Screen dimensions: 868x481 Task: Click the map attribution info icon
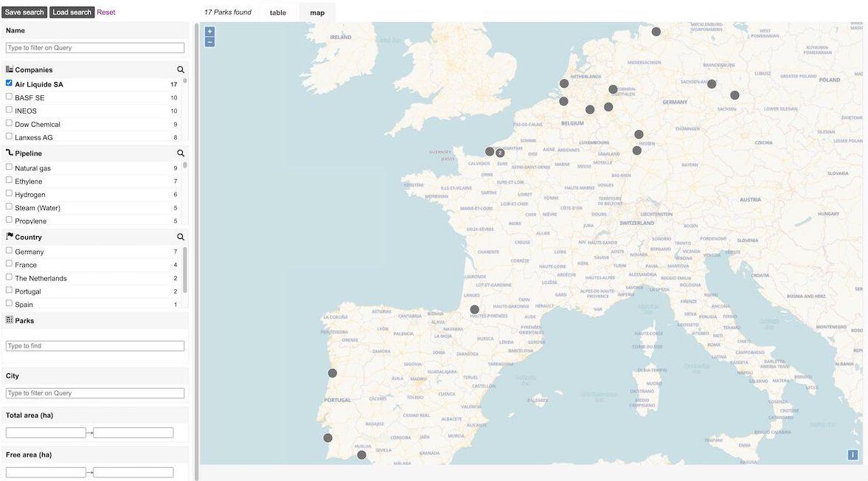(853, 454)
